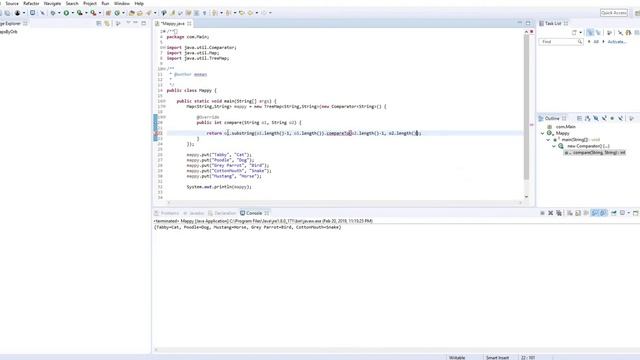Click the New Java Class green icon
This screenshot has width=640, height=360.
click(117, 13)
